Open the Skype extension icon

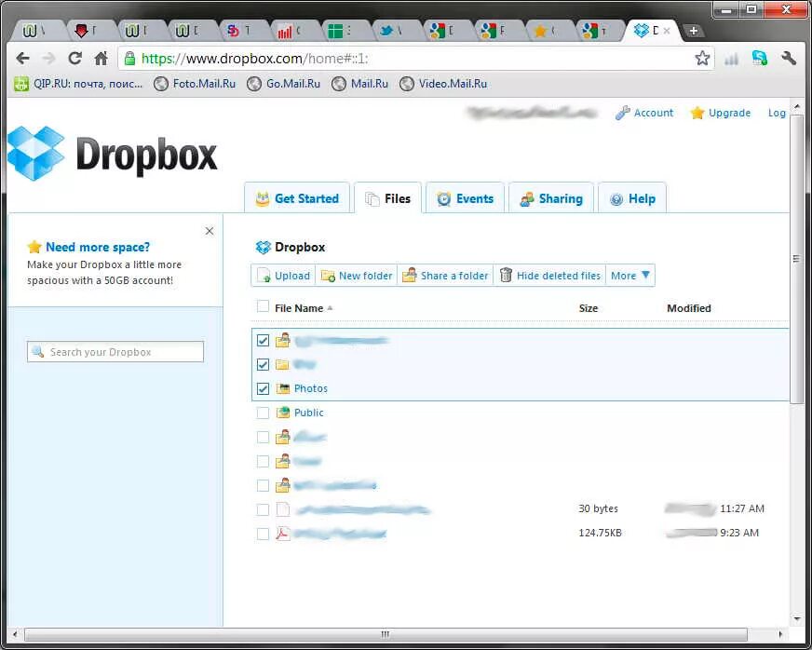coord(760,58)
